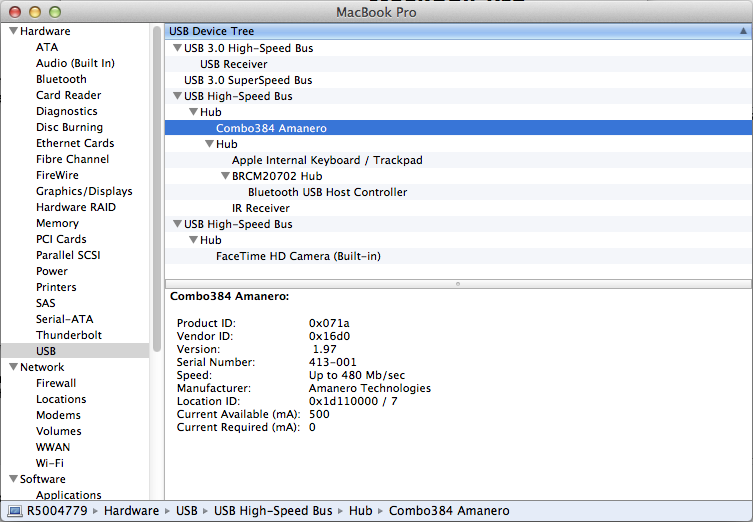
Task: Select Locations under Network
Action: (61, 399)
